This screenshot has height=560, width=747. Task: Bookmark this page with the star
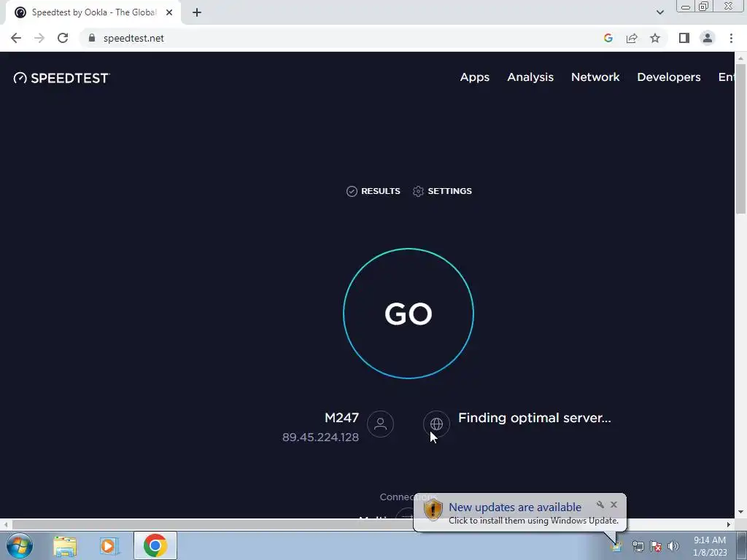pos(655,38)
